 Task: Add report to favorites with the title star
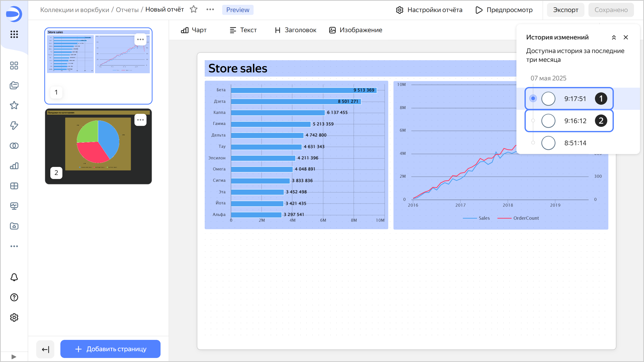pos(193,10)
